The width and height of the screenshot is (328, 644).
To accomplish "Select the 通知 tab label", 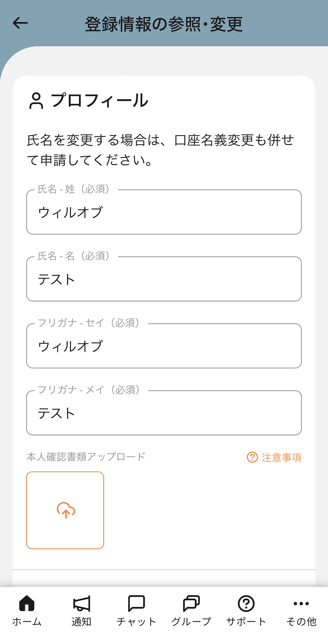I will point(82,622).
